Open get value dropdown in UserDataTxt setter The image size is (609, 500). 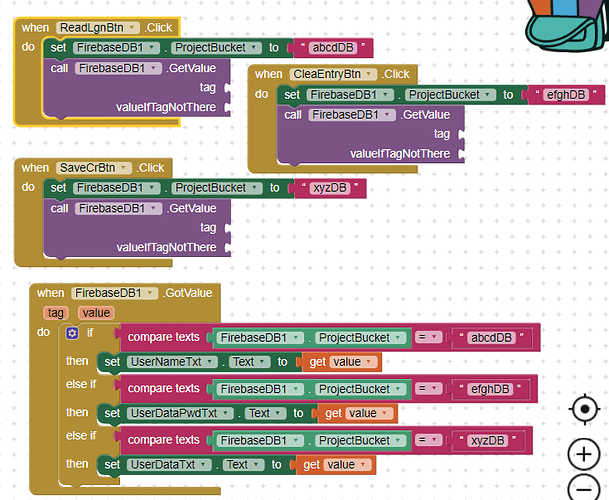(347, 465)
